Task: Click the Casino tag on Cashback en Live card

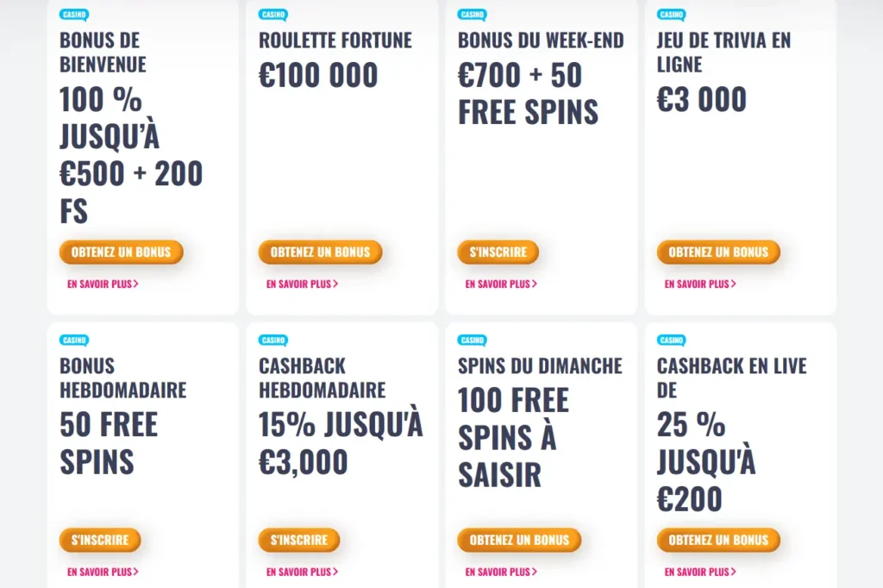Action: point(671,341)
